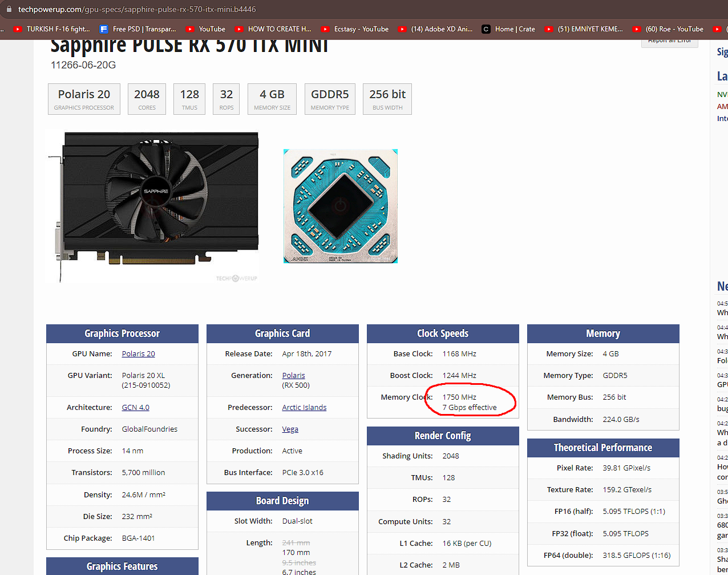The width and height of the screenshot is (728, 575).
Task: Open the Polaris 20 GPU Name link
Action: pos(139,353)
